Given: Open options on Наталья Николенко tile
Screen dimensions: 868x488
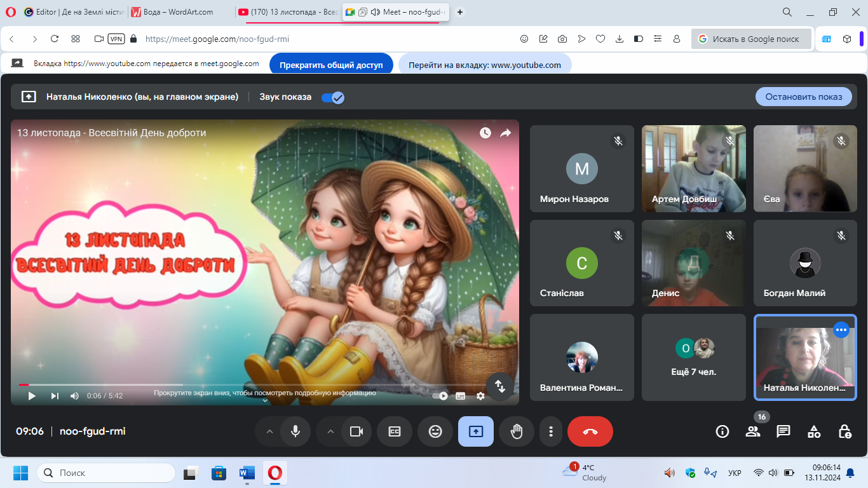Looking at the screenshot, I should pos(841,330).
